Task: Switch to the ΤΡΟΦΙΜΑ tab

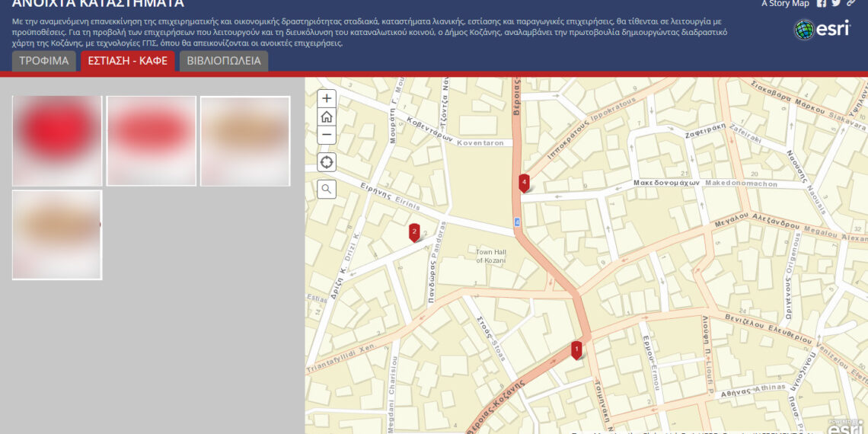Action: [44, 61]
